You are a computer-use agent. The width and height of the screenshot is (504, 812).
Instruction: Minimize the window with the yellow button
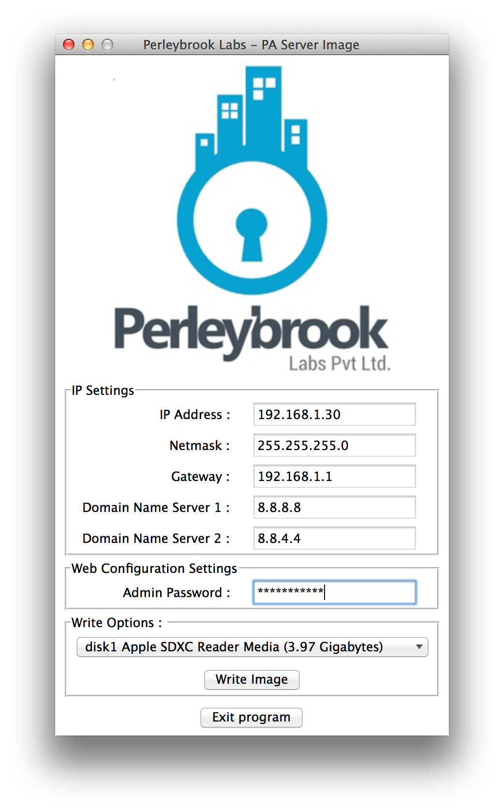(88, 45)
